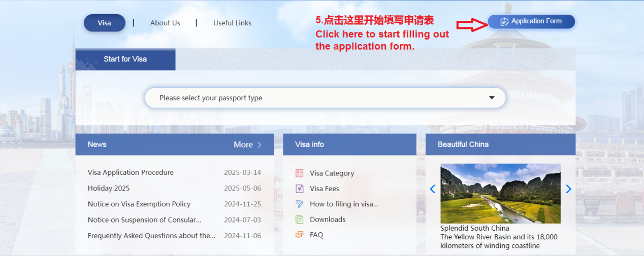Click date 2024-11-06 in News list

[x=243, y=235]
